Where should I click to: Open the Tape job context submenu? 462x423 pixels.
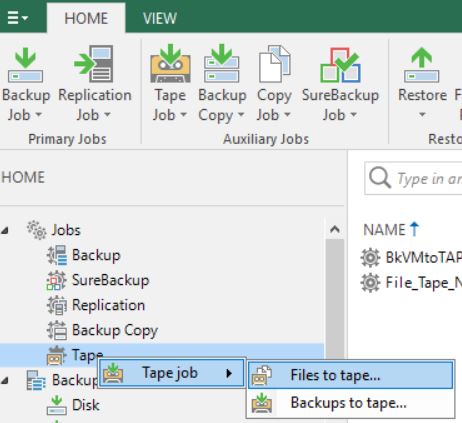172,373
